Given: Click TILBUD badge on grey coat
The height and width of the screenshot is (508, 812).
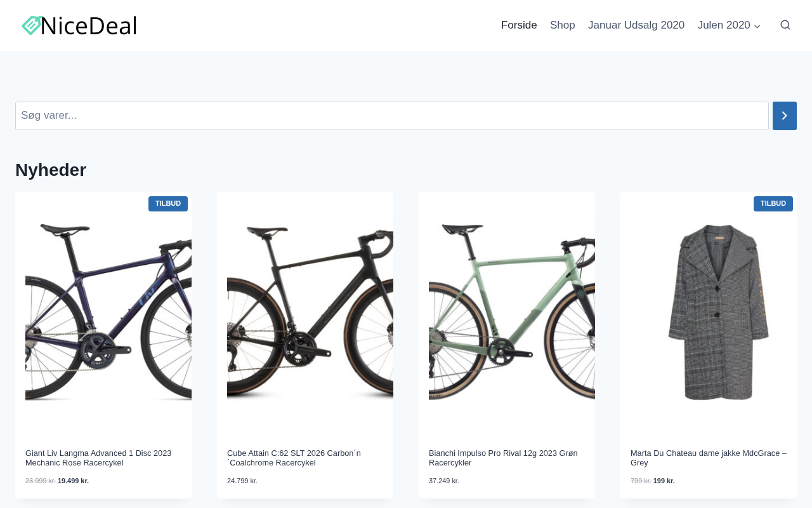Looking at the screenshot, I should tap(773, 204).
